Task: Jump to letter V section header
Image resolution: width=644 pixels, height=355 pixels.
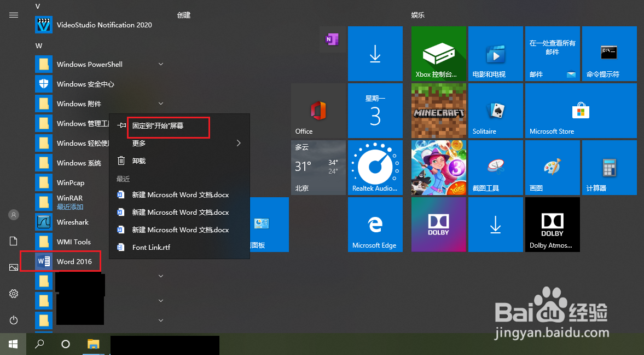Action: pos(38,6)
